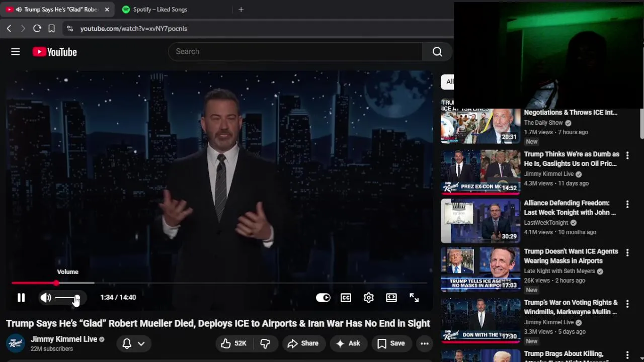Screen dimensions: 644x362
Task: Expand subscription notification dropdown chevron
Action: tap(141, 343)
